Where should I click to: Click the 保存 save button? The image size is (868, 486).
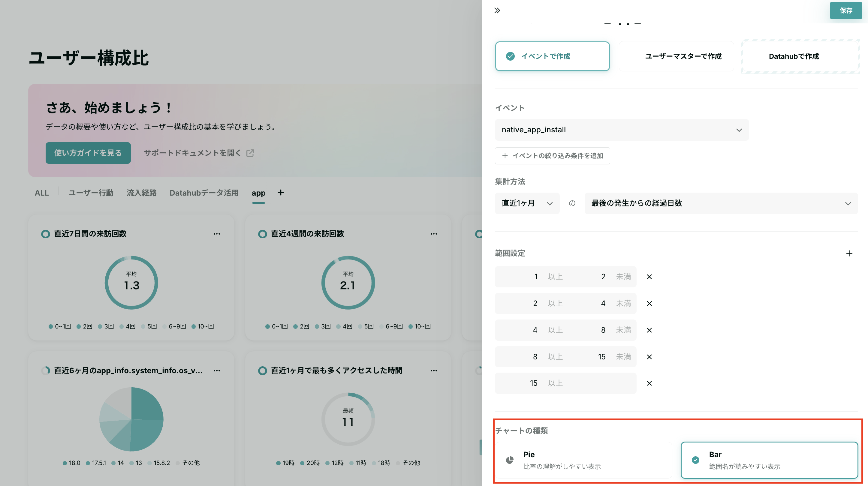846,10
